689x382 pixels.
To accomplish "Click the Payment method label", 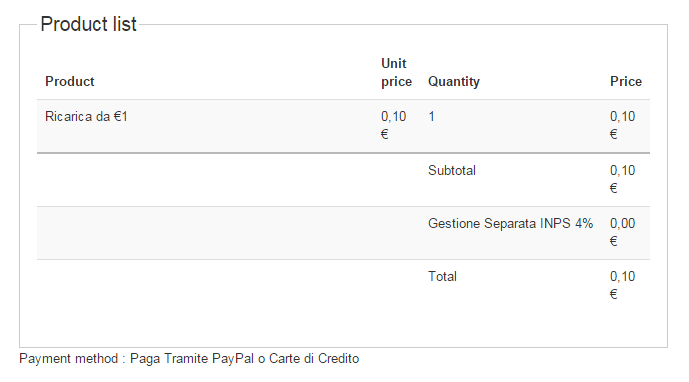I will (69, 359).
